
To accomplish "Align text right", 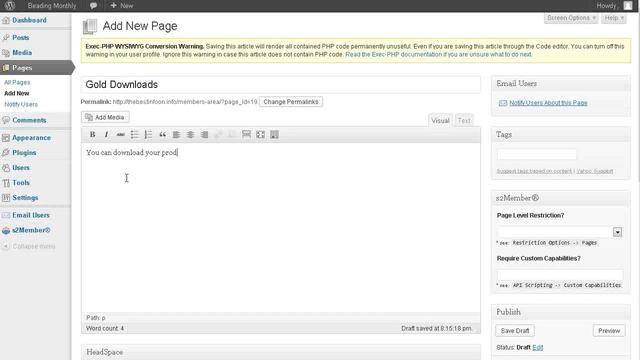I will (x=204, y=134).
